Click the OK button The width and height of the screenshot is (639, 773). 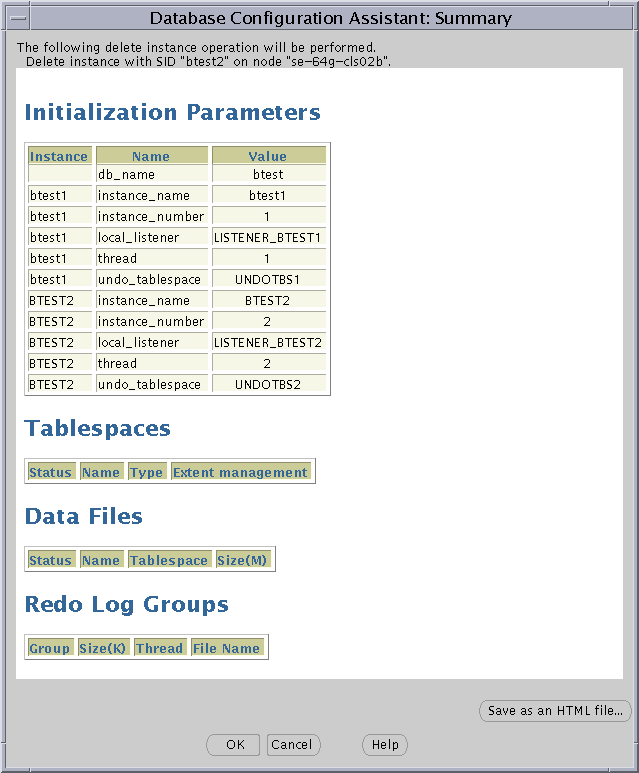(234, 744)
